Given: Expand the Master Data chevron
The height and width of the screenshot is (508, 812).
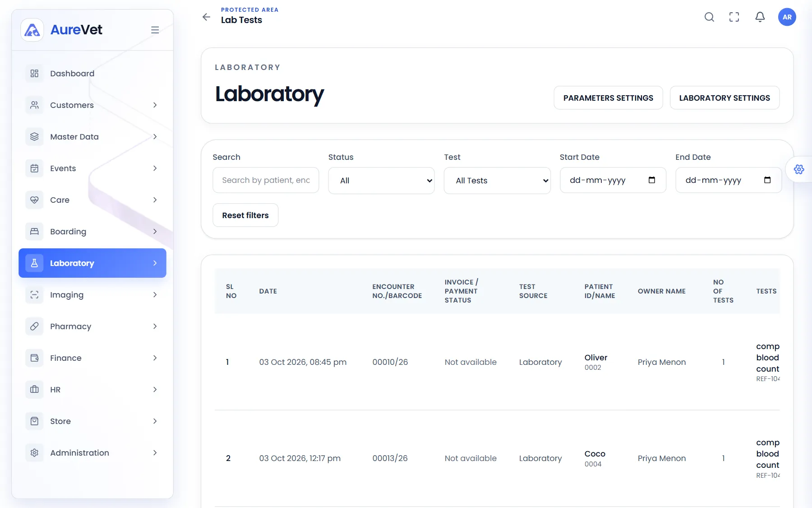Looking at the screenshot, I should [x=155, y=137].
